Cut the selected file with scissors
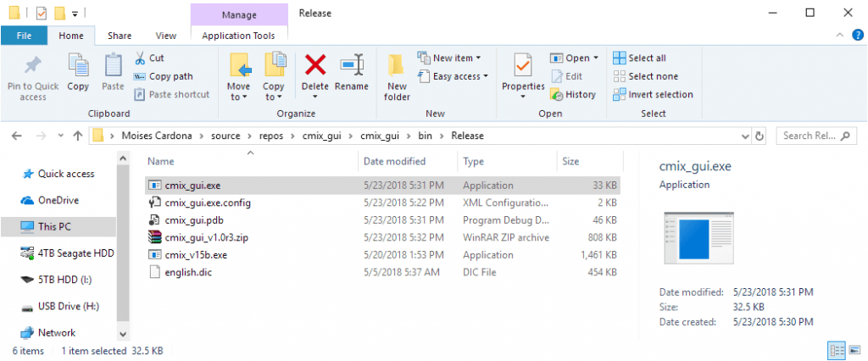The height and width of the screenshot is (361, 868). pyautogui.click(x=149, y=58)
